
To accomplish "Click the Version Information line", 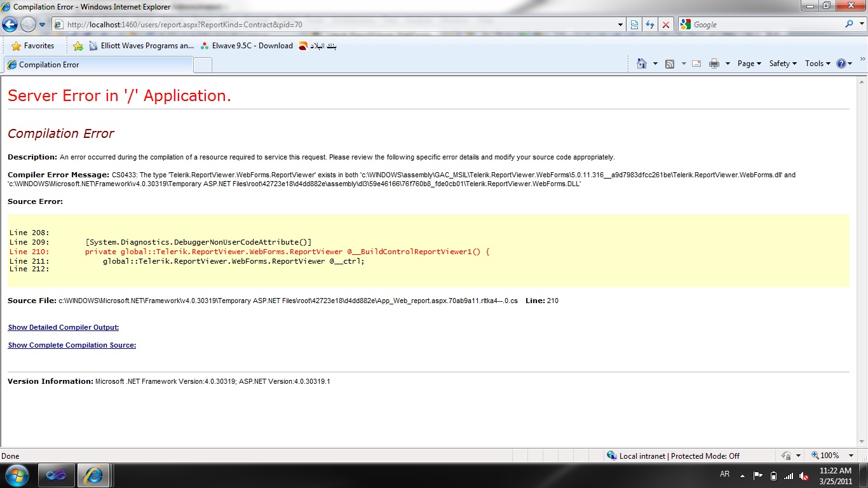I will pos(169,381).
